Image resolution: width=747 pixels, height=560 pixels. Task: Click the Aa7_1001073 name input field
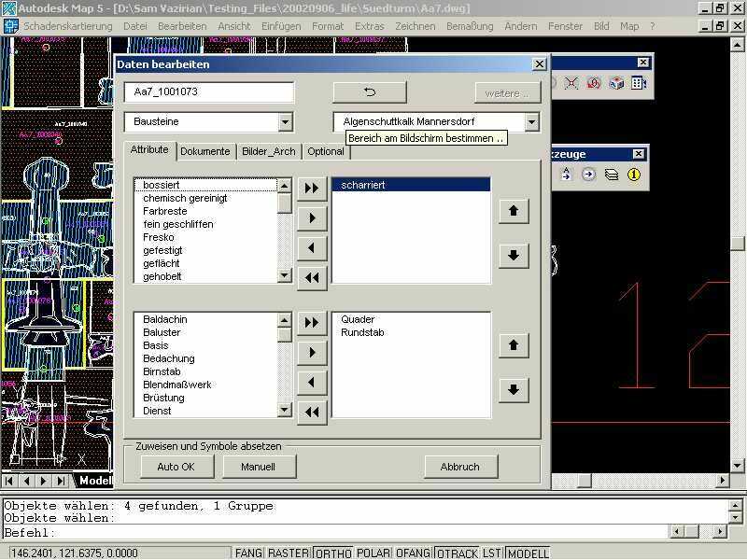pos(208,92)
